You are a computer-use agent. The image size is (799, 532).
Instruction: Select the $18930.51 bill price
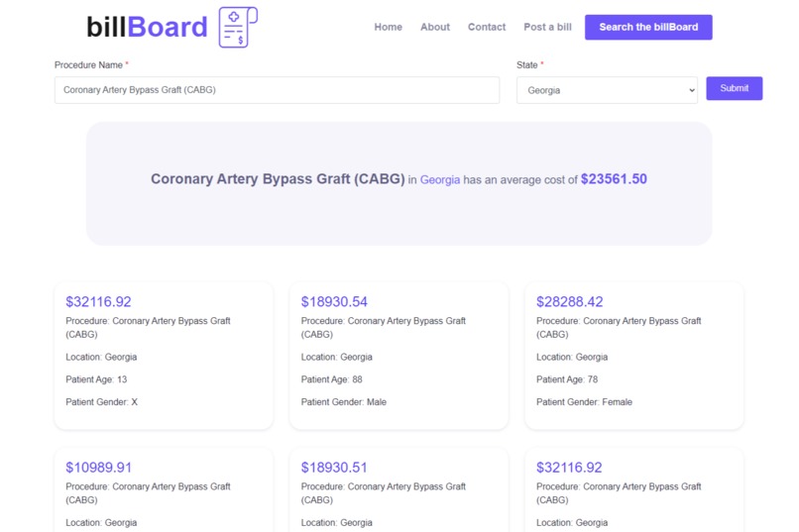tap(334, 468)
